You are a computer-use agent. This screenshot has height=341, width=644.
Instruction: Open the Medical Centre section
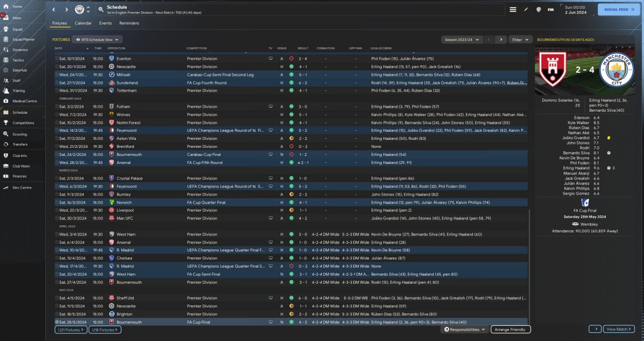pyautogui.click(x=24, y=101)
